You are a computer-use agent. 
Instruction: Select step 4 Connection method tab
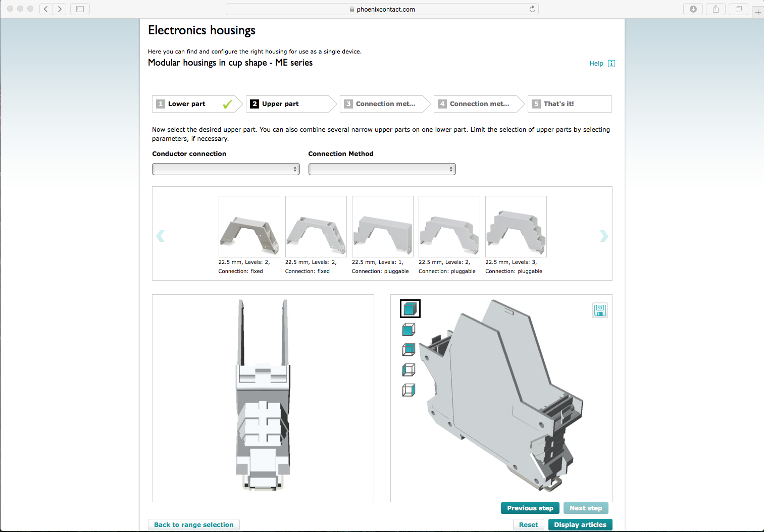click(x=479, y=104)
